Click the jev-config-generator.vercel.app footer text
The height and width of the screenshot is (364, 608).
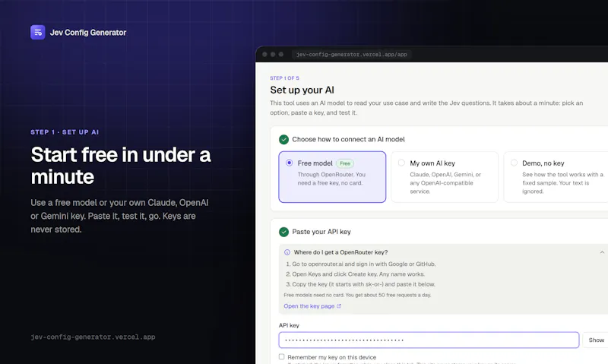93,337
